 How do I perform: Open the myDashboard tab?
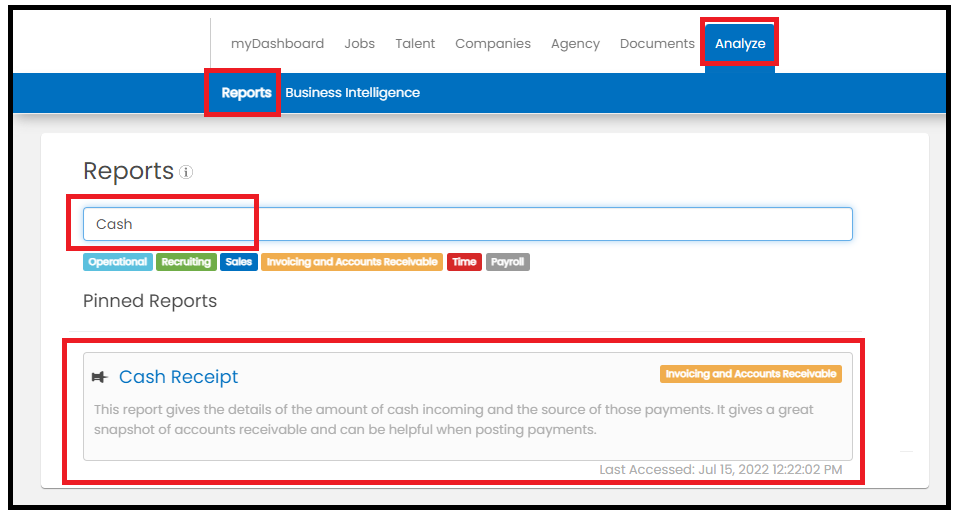tap(277, 44)
